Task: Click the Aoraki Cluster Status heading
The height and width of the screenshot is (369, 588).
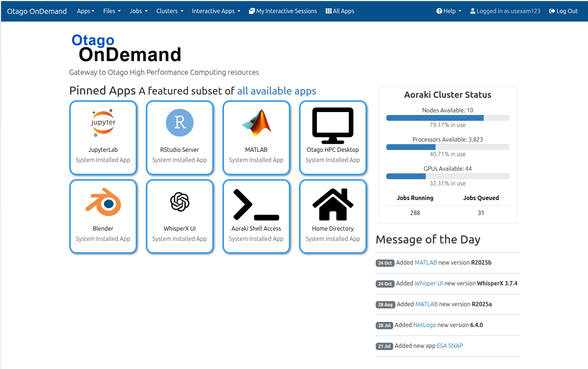Action: click(x=448, y=95)
